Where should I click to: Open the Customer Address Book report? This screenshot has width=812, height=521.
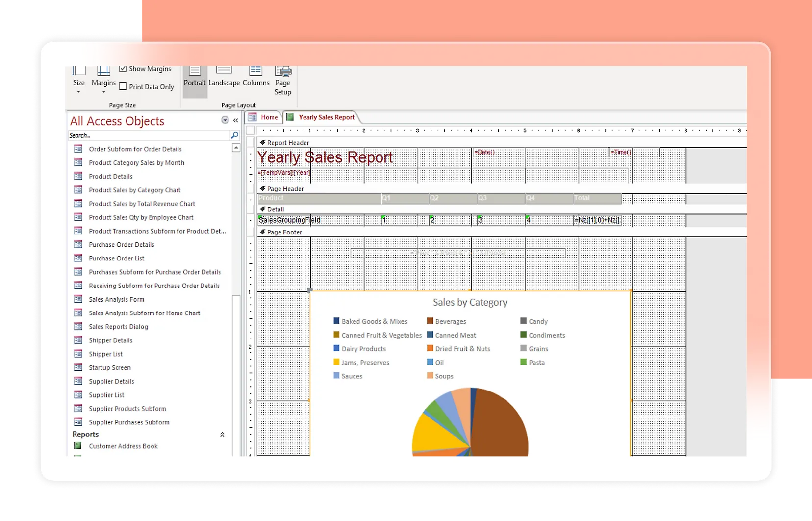pos(123,446)
